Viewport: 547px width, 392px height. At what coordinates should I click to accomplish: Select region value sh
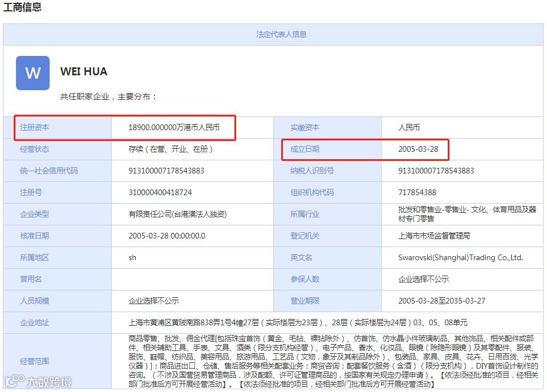pyautogui.click(x=132, y=257)
